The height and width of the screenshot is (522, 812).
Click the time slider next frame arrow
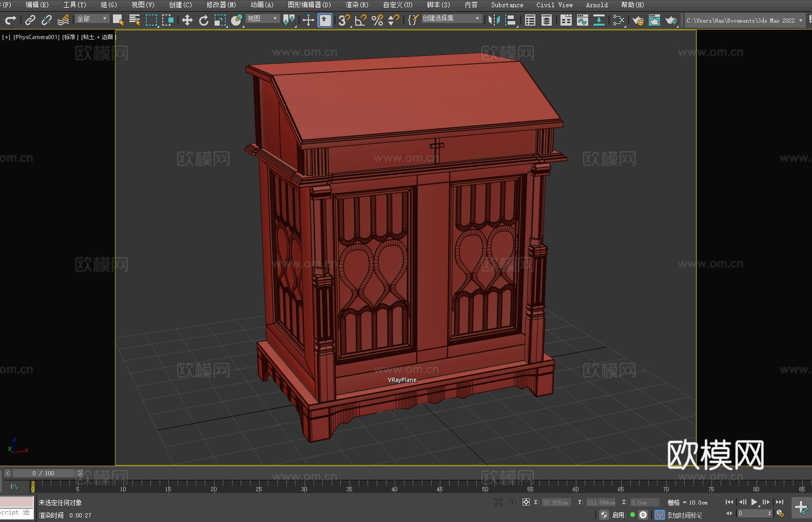tap(80, 473)
